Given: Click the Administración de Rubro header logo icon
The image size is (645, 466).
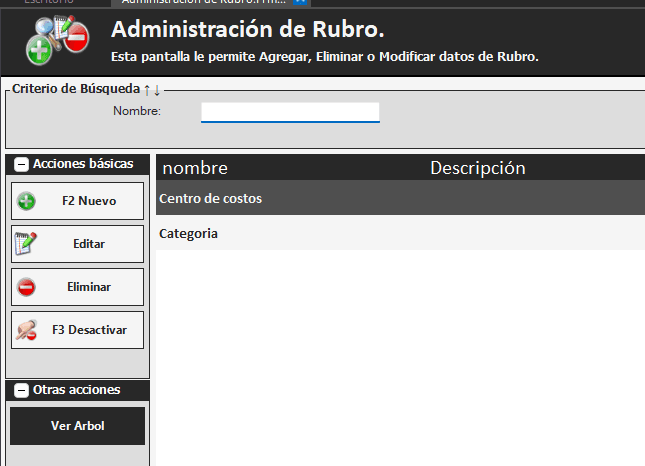Looking at the screenshot, I should click(58, 39).
